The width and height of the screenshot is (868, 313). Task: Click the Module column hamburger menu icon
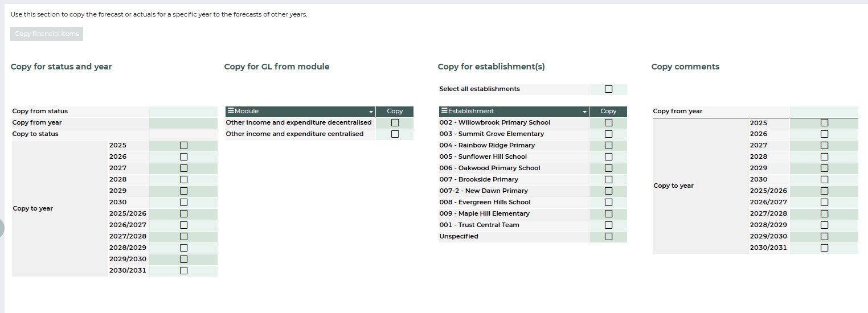click(x=230, y=111)
